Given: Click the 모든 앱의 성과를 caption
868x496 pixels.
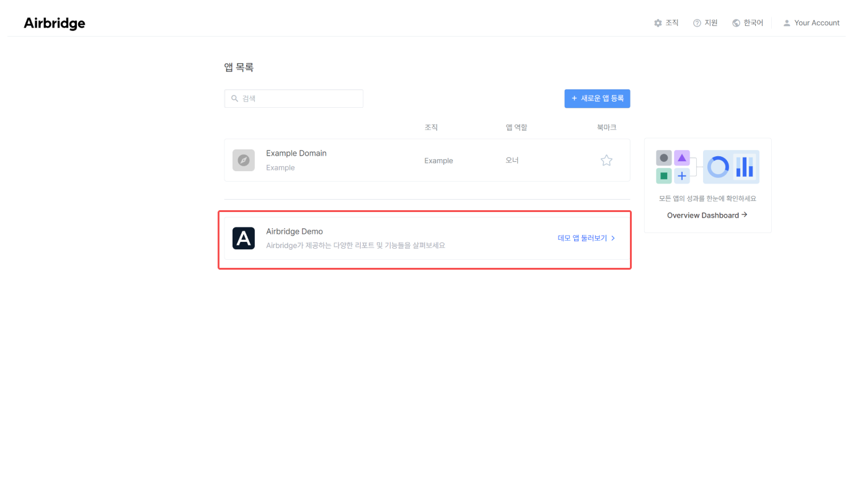Looking at the screenshot, I should pyautogui.click(x=707, y=199).
